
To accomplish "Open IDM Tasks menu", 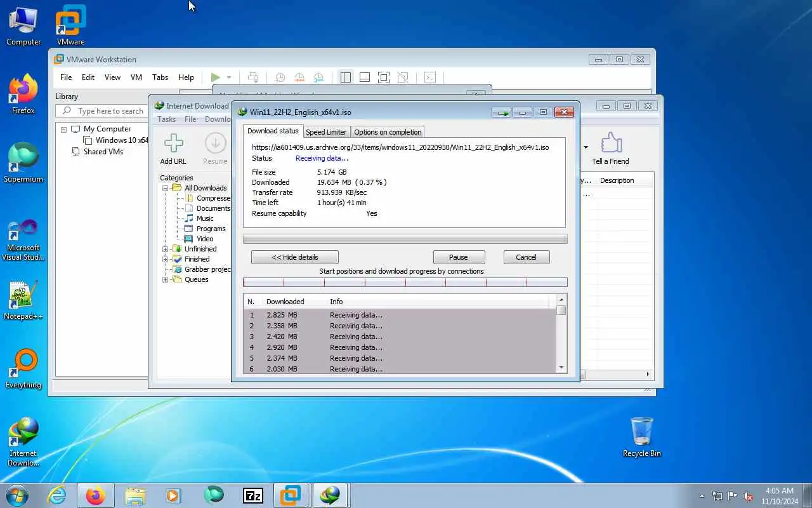I will coord(166,119).
